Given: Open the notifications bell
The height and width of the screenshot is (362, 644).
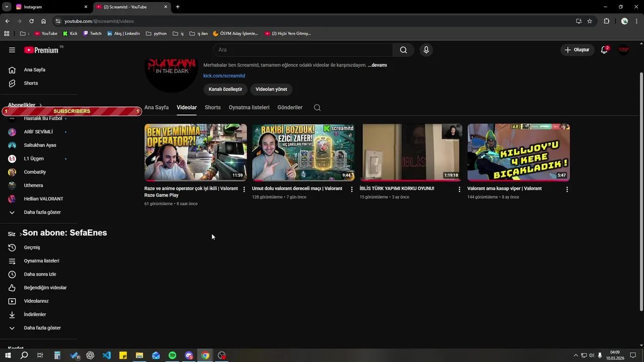Looking at the screenshot, I should click(604, 50).
